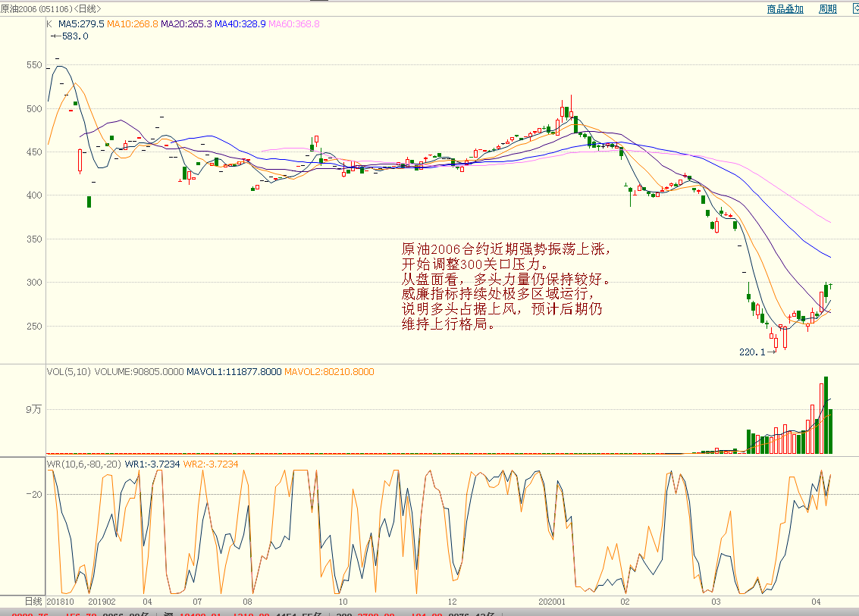Click the WR(10,6,-80,-20) indicator name
This screenshot has width=859, height=616.
(84, 464)
